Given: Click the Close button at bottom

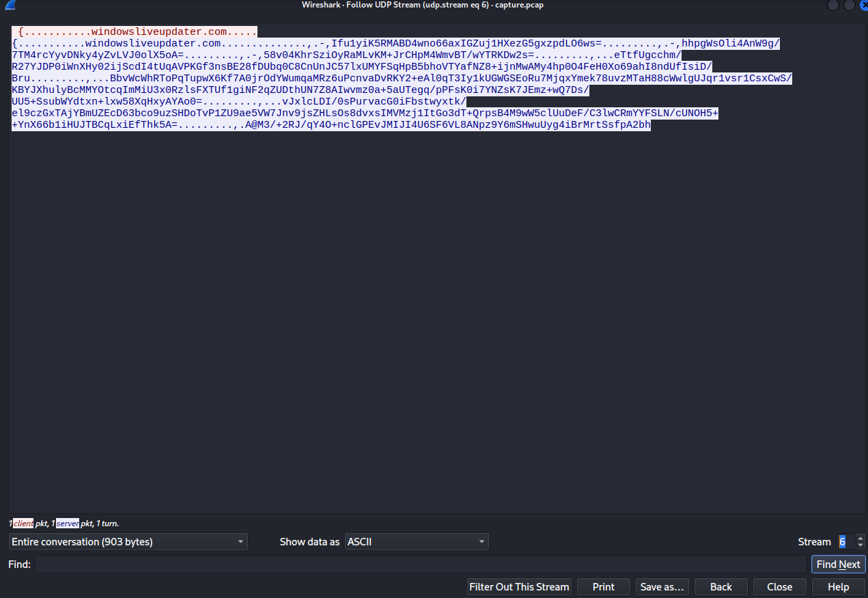Looking at the screenshot, I should (779, 587).
